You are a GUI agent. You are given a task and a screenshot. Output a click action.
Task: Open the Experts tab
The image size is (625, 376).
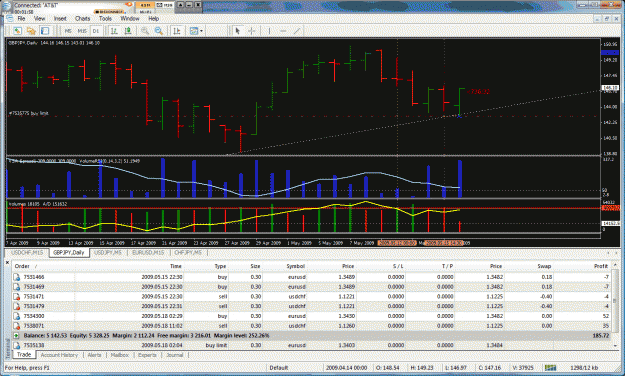147,355
